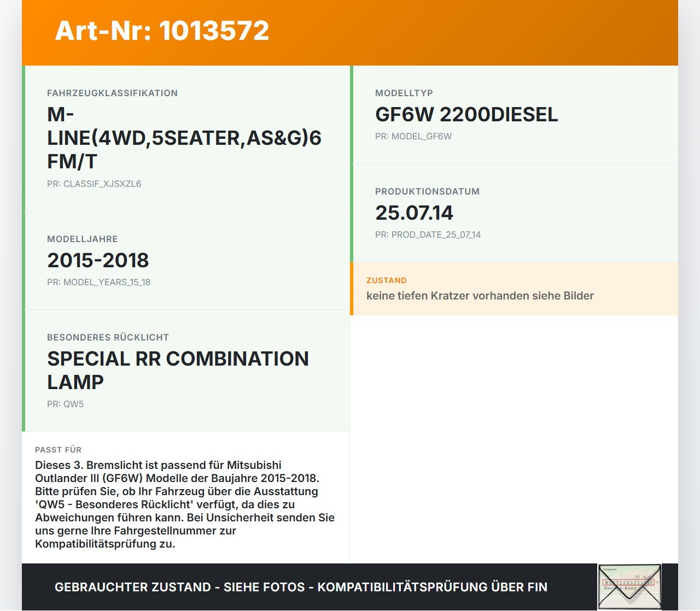The image size is (700, 611).
Task: Click the footer text 'GEBRAUCHTER ZUSTAND - SIEHE FOTOS'
Action: (x=180, y=587)
